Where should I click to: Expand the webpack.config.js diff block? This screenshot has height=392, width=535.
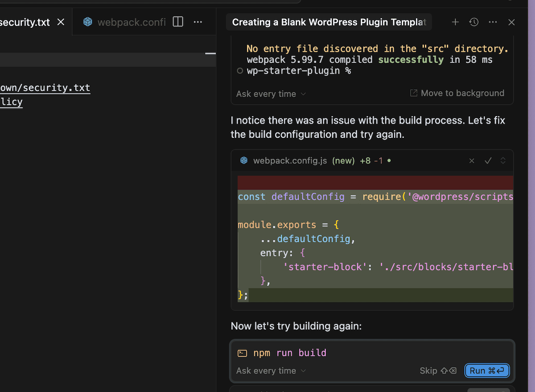coord(503,161)
